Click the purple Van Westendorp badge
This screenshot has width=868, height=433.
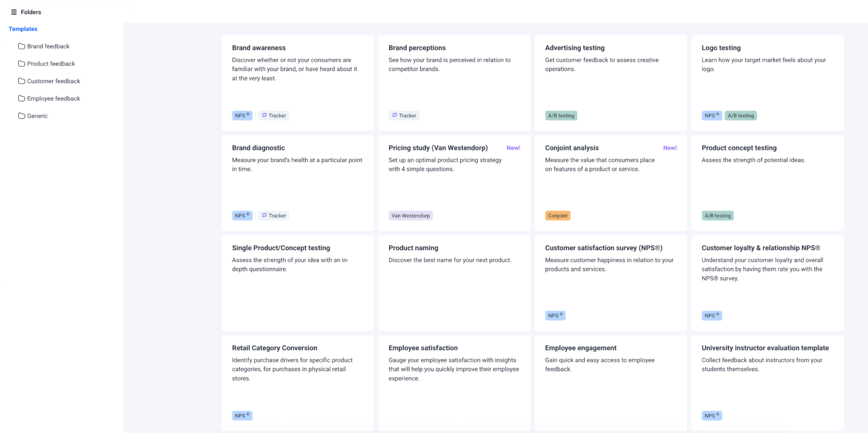pos(410,215)
